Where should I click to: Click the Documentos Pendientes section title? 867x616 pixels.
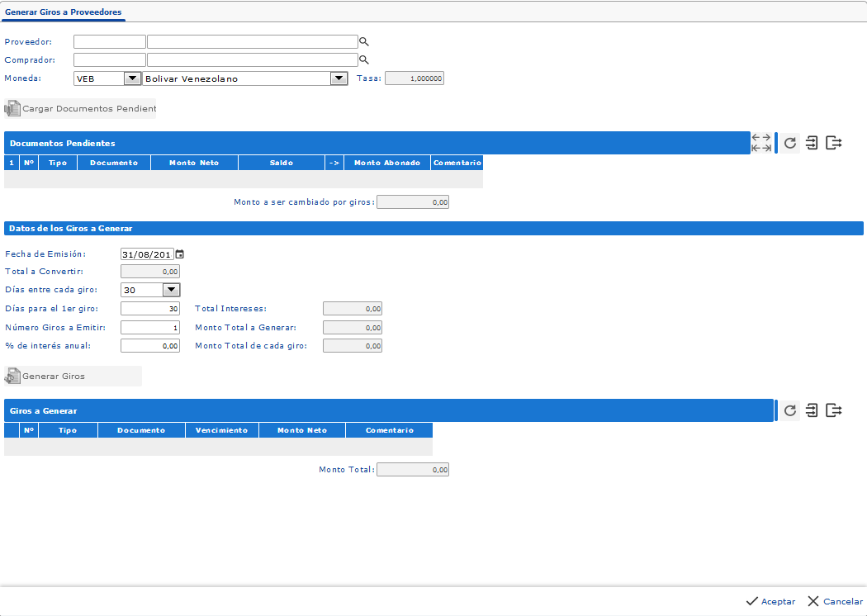(x=63, y=143)
